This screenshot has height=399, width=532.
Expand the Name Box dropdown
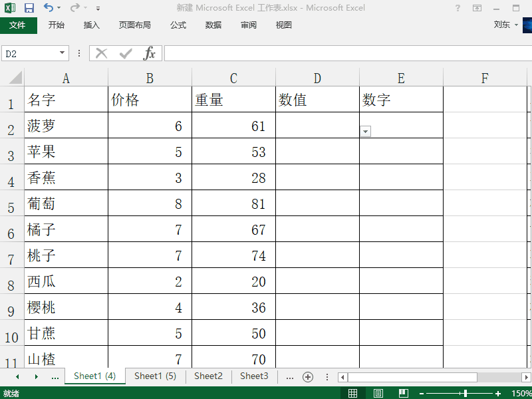click(x=62, y=53)
